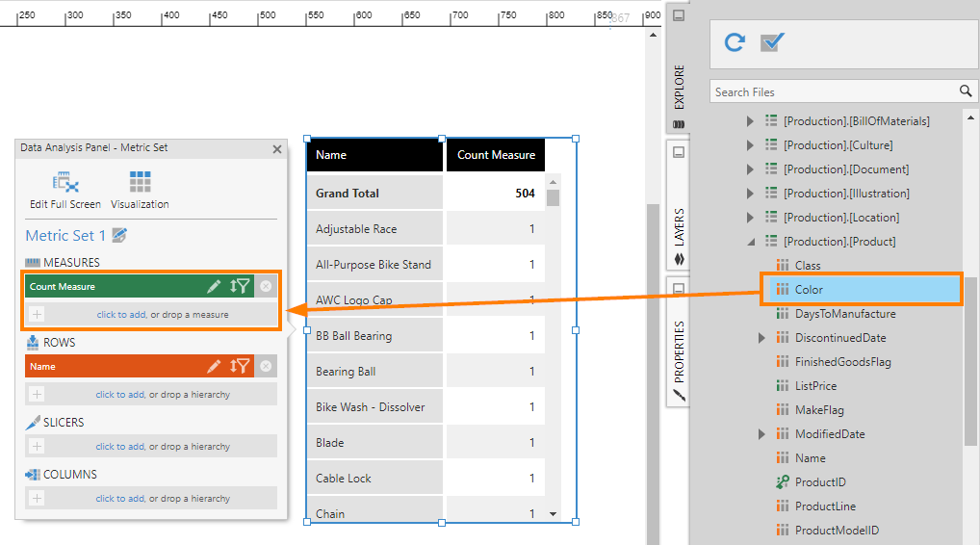Screen dimensions: 980x545
Task: Click the table's vertical scrollbar thumb
Action: 553,197
